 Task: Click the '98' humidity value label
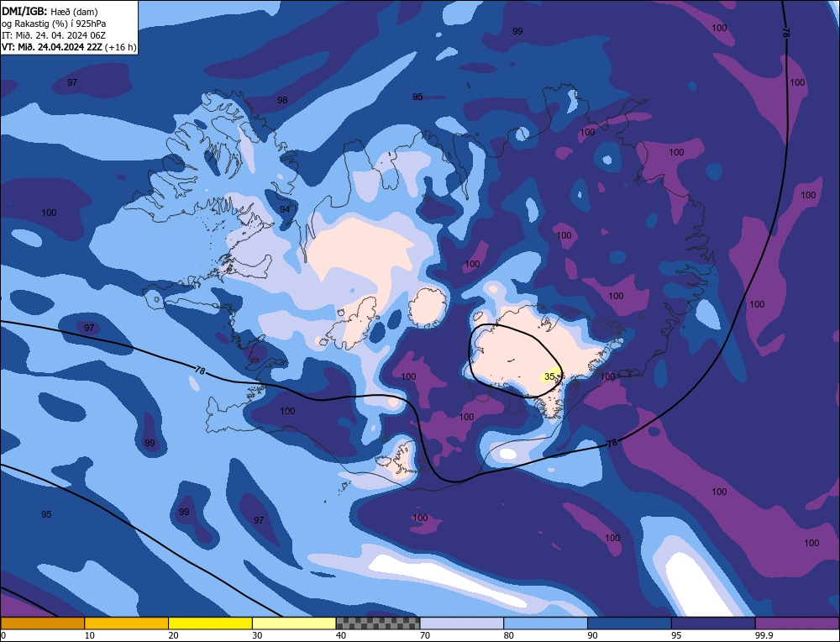point(282,100)
